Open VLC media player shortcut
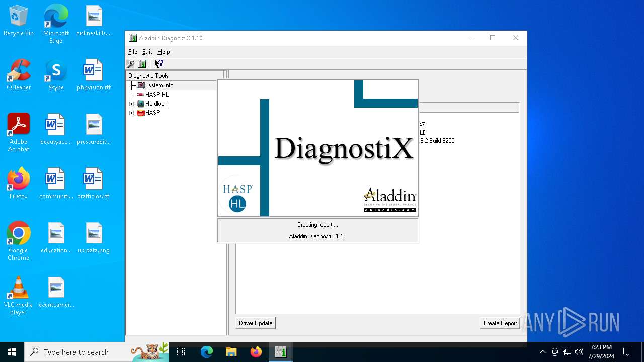Screen dimensions: 644x362 [x=19, y=296]
